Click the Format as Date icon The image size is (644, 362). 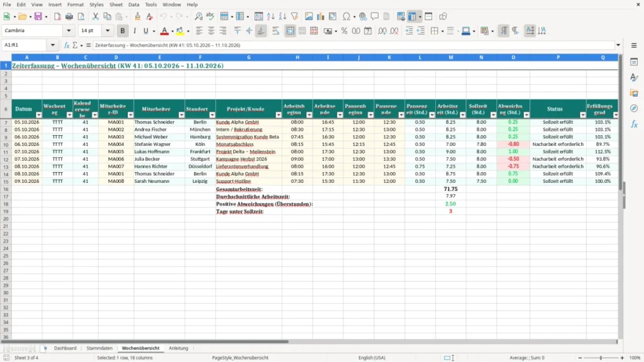coord(368,31)
